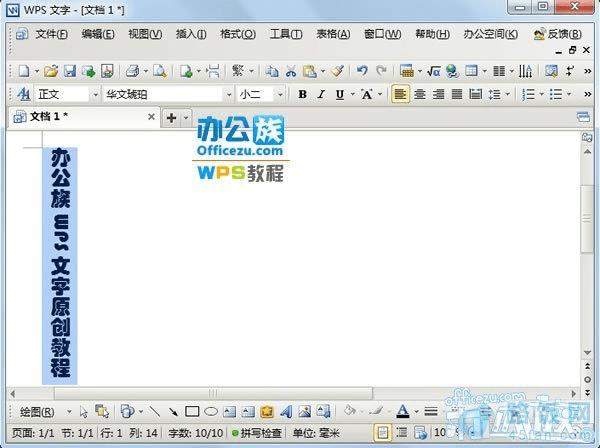Expand the style dropdown showing 正文
Screen dimensions: 600x448
[95, 94]
